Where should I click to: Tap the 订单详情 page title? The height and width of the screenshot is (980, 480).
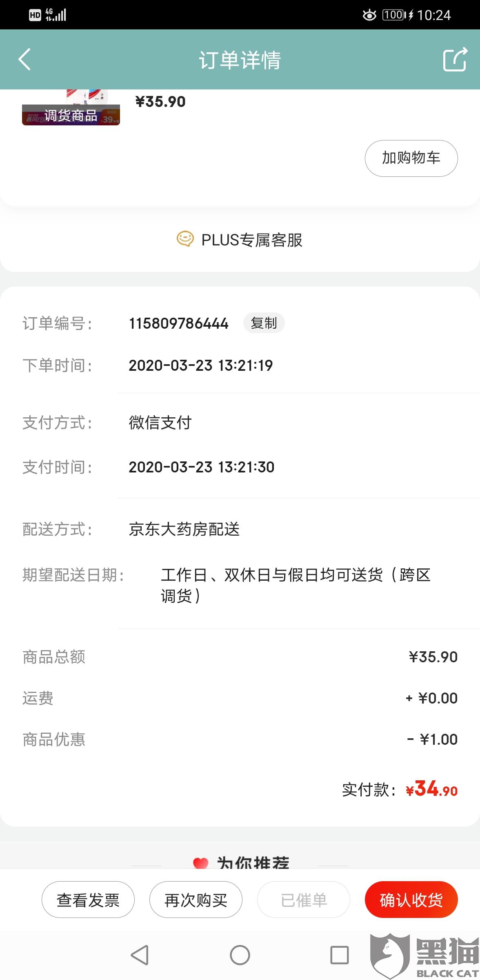(x=240, y=60)
